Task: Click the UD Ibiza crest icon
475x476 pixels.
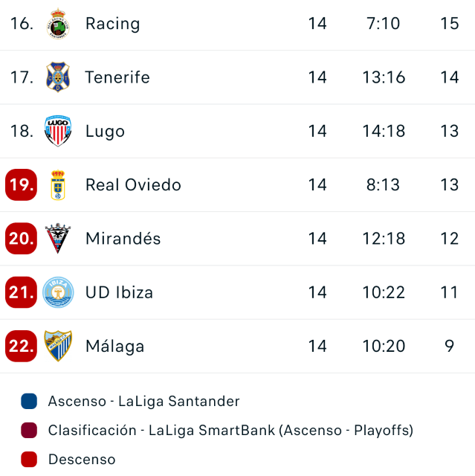Action: pos(58,292)
